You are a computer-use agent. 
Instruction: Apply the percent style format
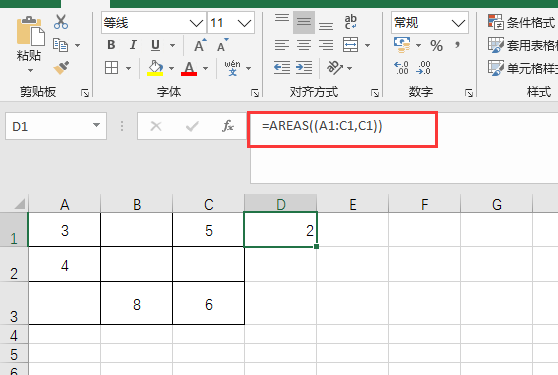pos(436,46)
